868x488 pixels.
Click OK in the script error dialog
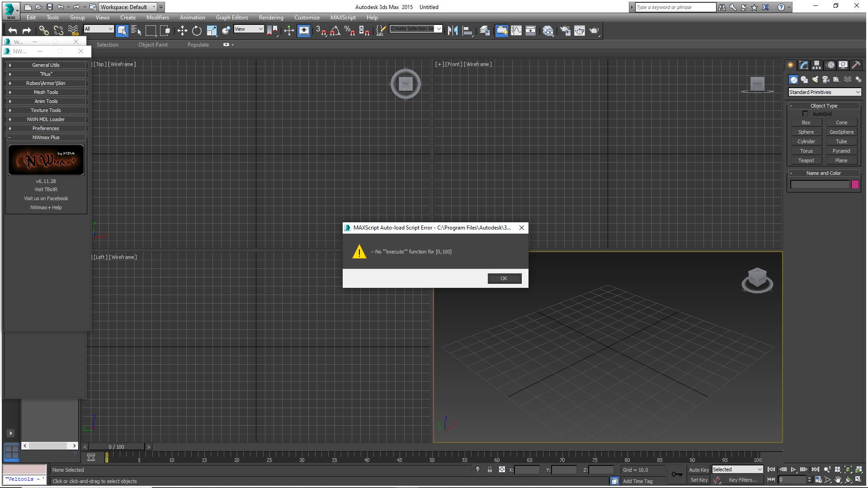(504, 278)
